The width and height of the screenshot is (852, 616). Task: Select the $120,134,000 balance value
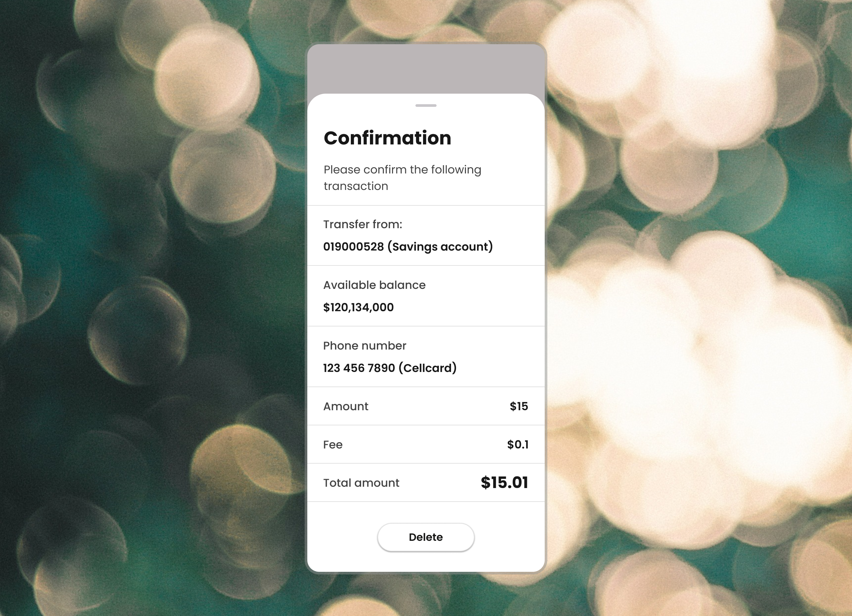coord(358,308)
